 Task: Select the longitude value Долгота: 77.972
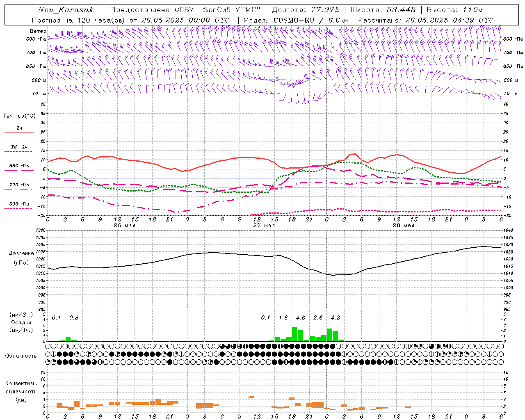click(x=306, y=10)
